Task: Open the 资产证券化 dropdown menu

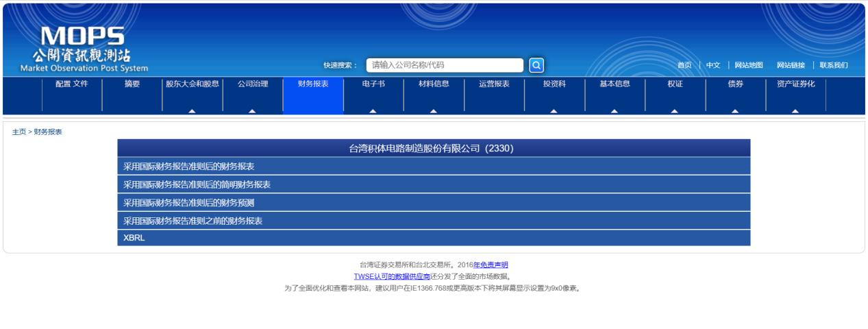Action: click(795, 84)
